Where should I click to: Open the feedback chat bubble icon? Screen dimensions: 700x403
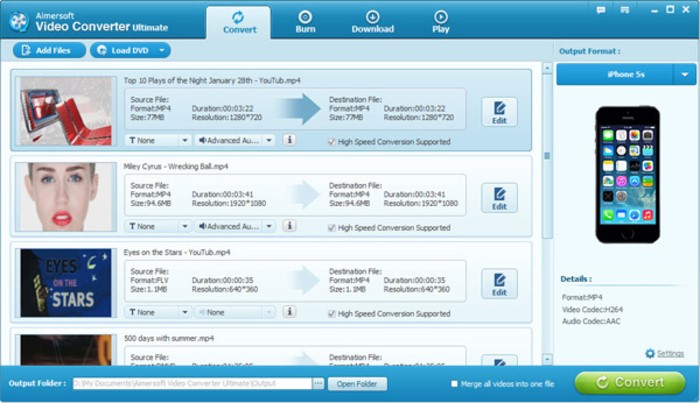pos(601,10)
